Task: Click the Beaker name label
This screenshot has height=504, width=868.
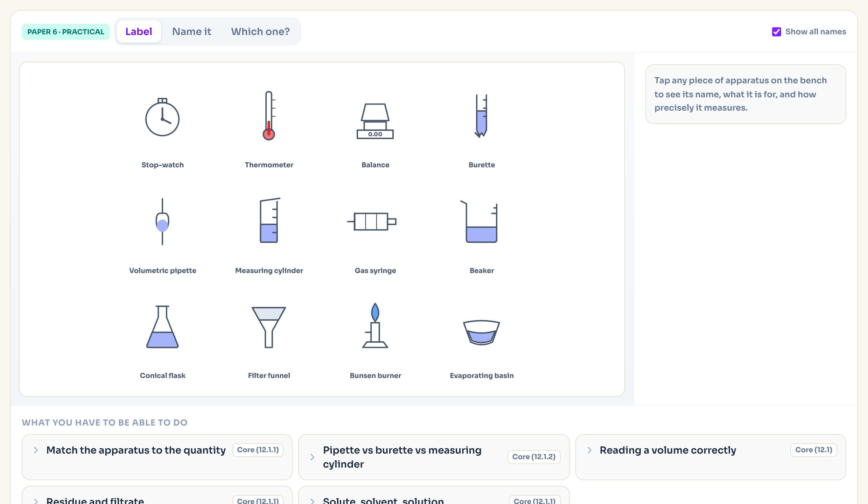Action: pos(482,271)
